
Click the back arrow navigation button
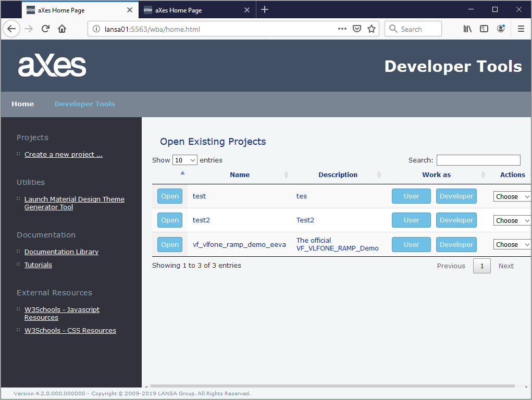coord(11,29)
